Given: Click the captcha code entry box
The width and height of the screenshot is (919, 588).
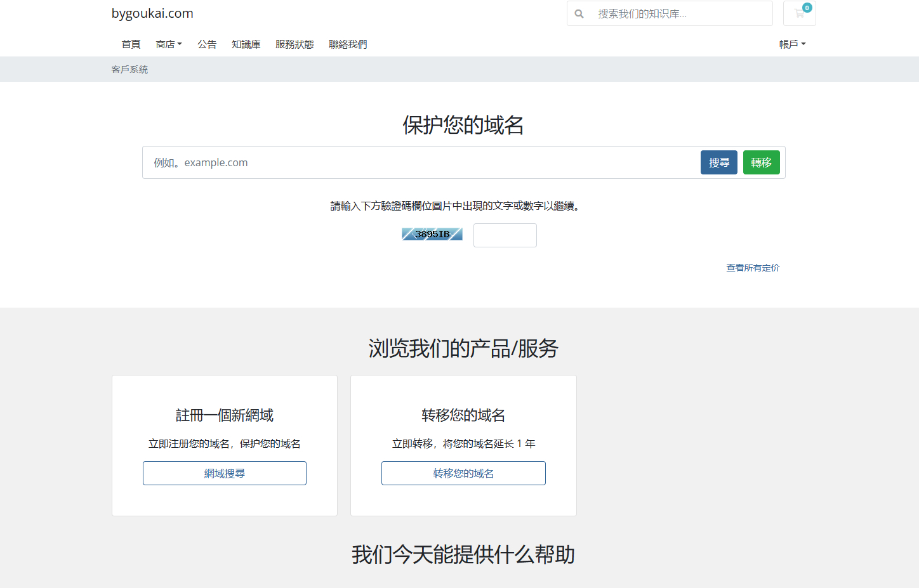Looking at the screenshot, I should coord(505,235).
